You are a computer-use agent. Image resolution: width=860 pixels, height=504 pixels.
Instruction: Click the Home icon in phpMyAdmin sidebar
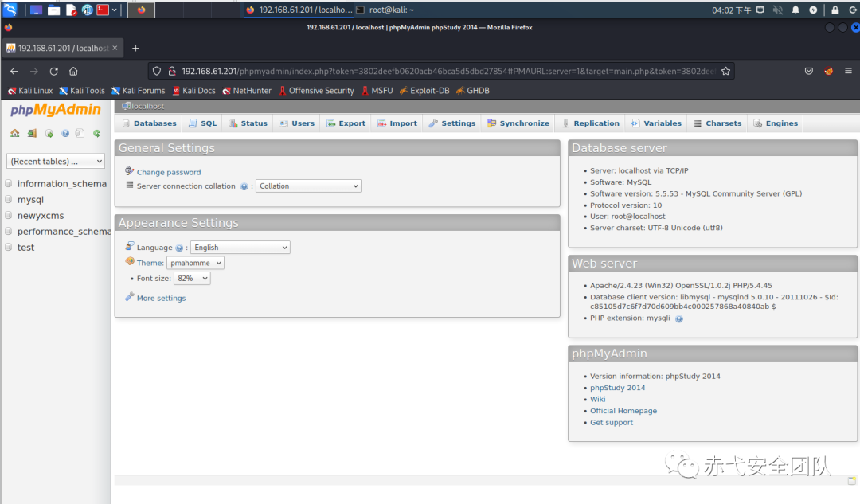coord(15,133)
